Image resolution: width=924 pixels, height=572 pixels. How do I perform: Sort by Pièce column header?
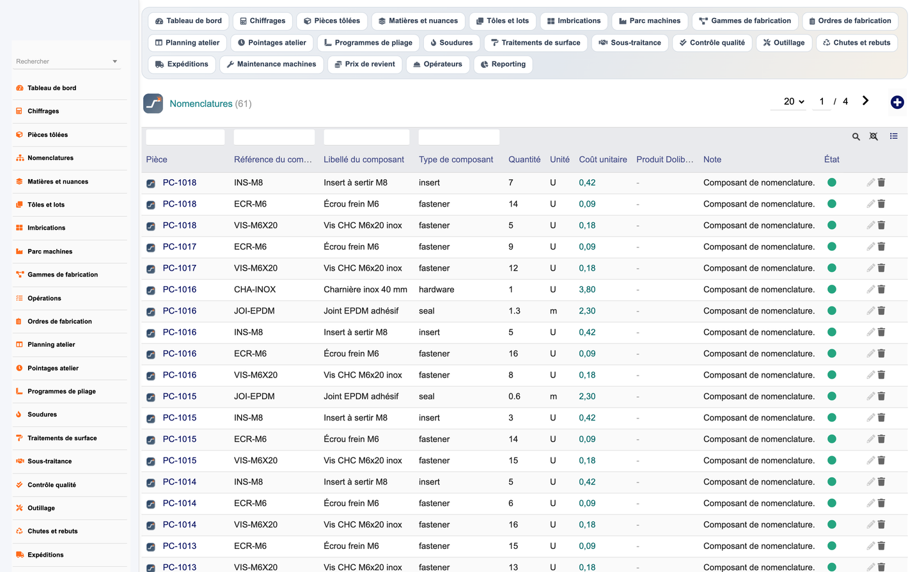tap(157, 159)
